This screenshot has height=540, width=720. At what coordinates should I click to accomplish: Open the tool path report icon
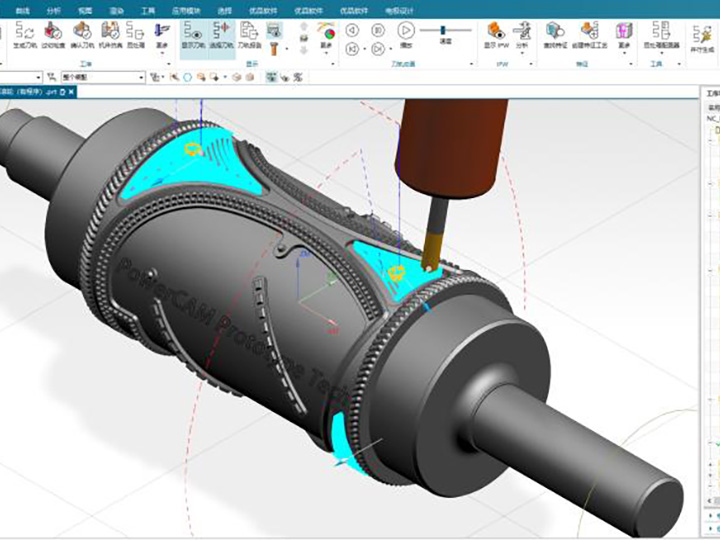pos(249,35)
